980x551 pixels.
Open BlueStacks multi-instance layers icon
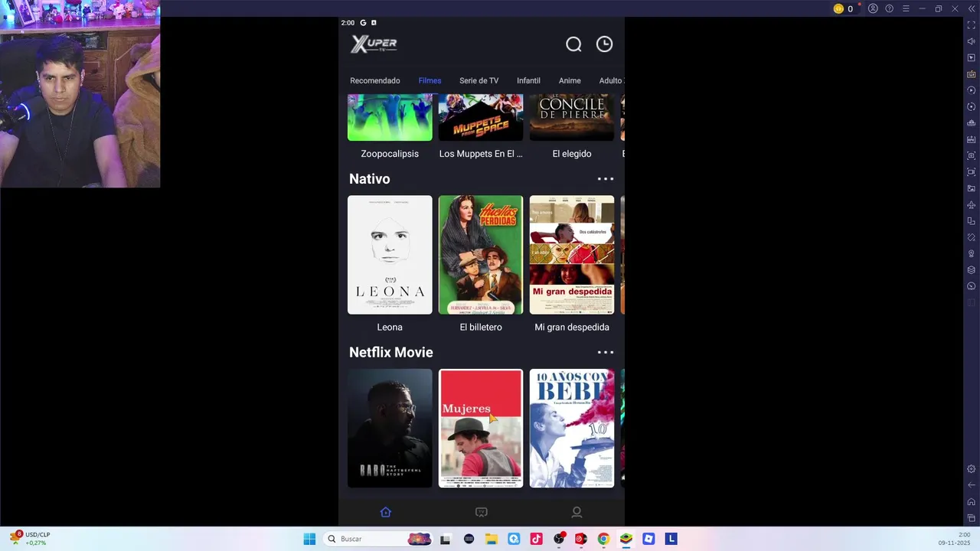(x=972, y=270)
